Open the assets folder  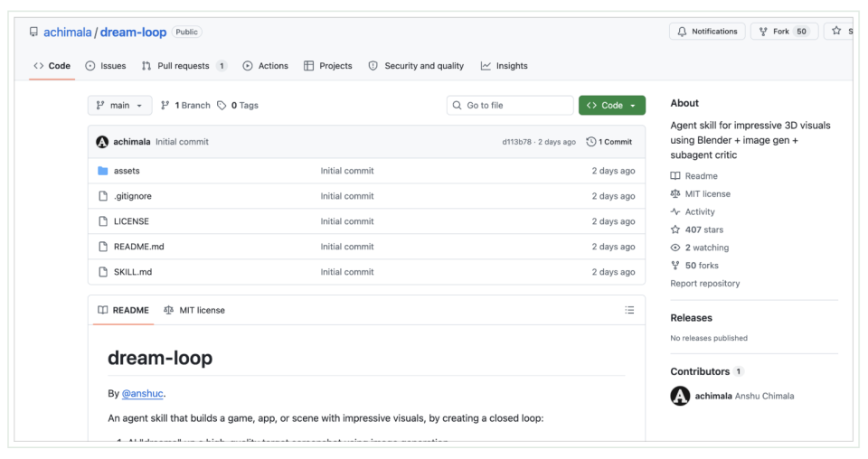127,171
